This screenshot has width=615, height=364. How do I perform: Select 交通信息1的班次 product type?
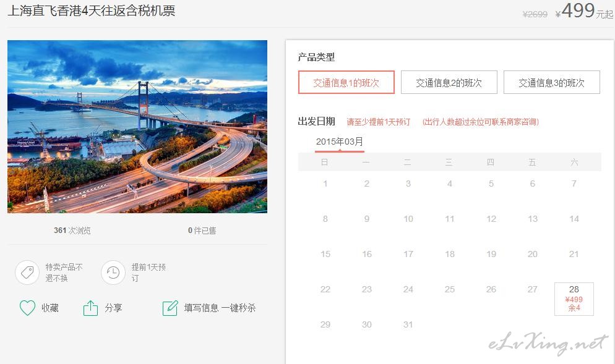click(x=346, y=82)
